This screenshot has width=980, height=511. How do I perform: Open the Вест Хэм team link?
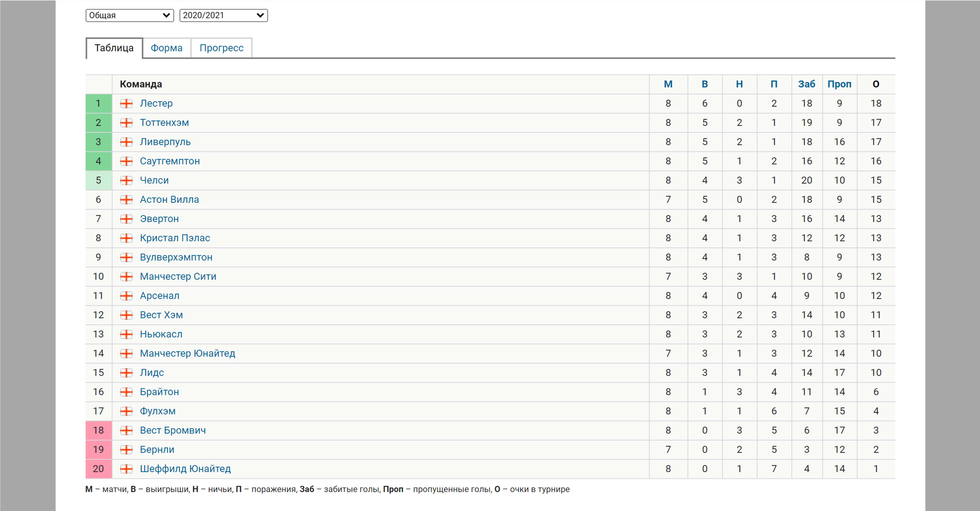pyautogui.click(x=161, y=315)
